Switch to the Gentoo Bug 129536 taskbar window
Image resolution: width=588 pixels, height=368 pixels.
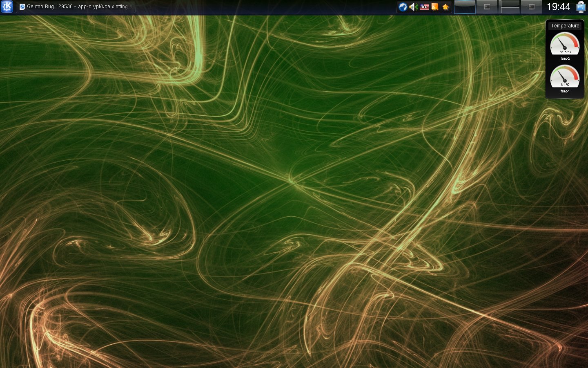pyautogui.click(x=76, y=7)
